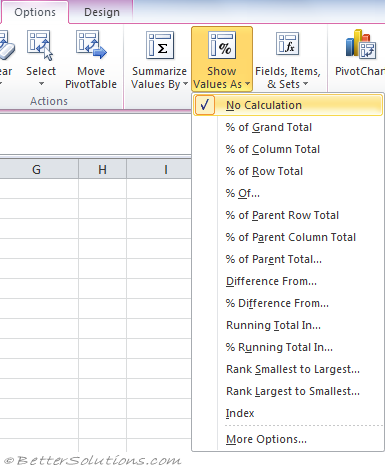The width and height of the screenshot is (386, 471).
Task: Click the PivotChart icon
Action: pos(361,44)
